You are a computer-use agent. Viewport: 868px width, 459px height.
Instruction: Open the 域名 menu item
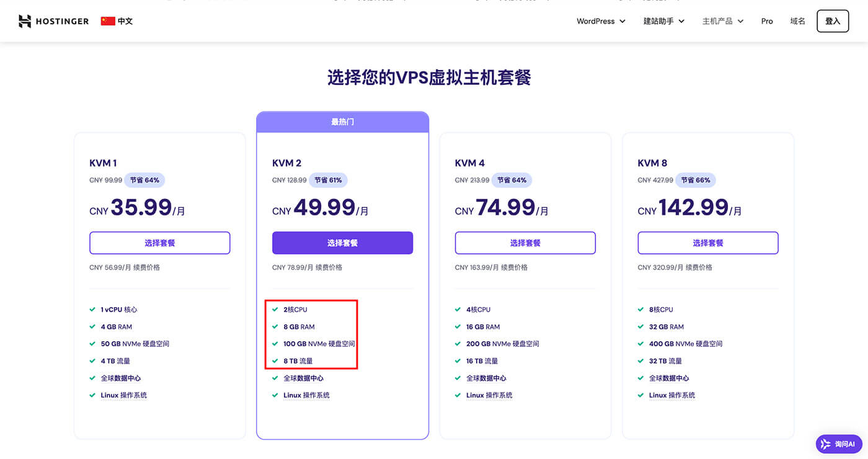tap(797, 21)
